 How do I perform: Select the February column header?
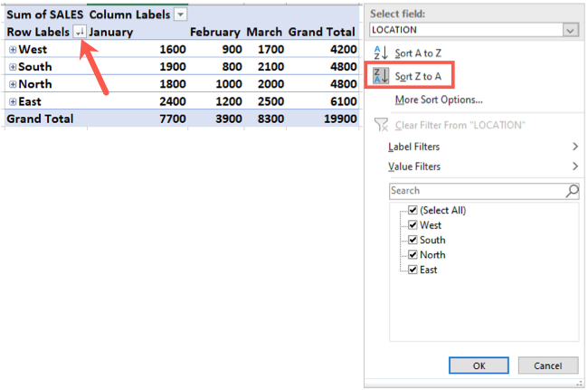click(x=215, y=32)
